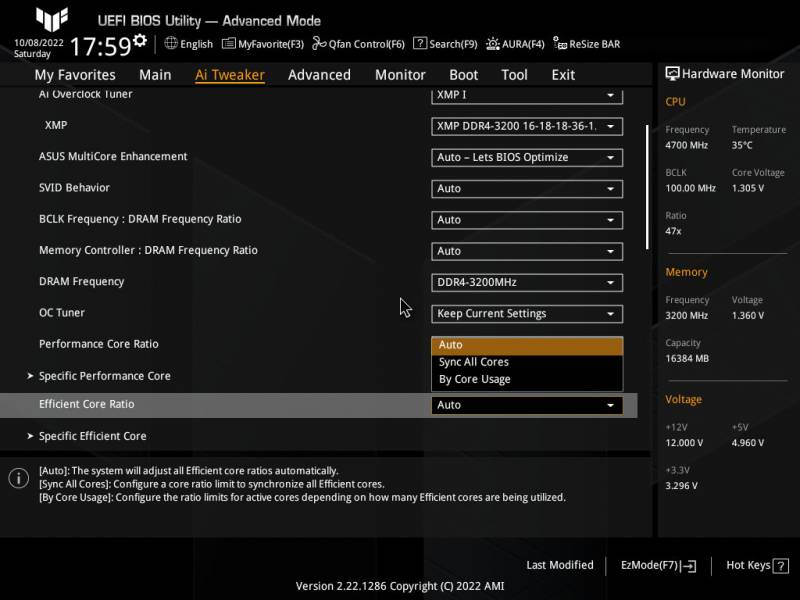
Task: Switch to EzMode(F7)
Action: [x=658, y=566]
